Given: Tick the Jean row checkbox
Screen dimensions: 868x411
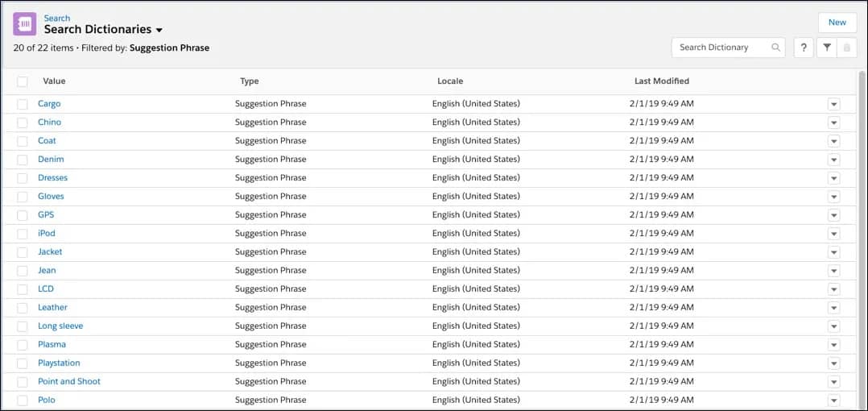Looking at the screenshot, I should pyautogui.click(x=23, y=271).
